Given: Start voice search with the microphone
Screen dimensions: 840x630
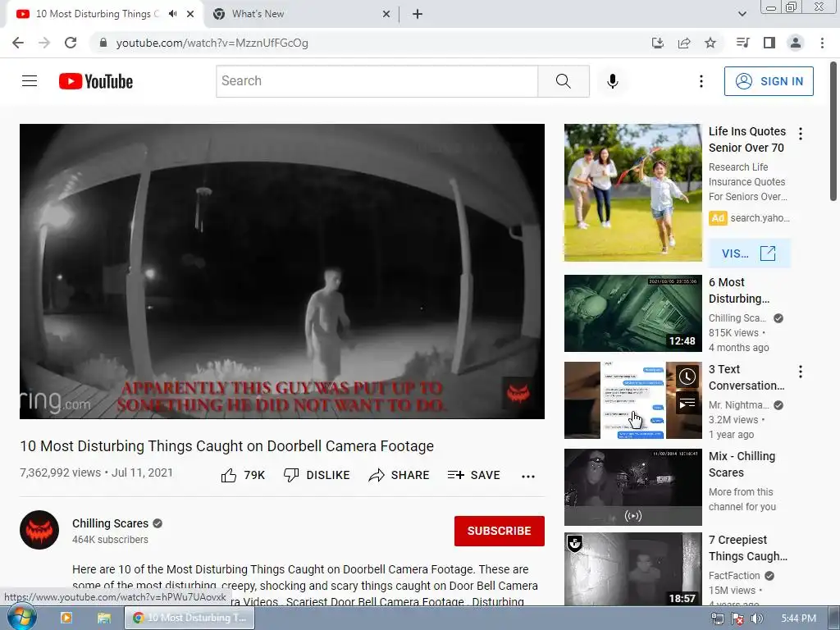Looking at the screenshot, I should [x=612, y=81].
